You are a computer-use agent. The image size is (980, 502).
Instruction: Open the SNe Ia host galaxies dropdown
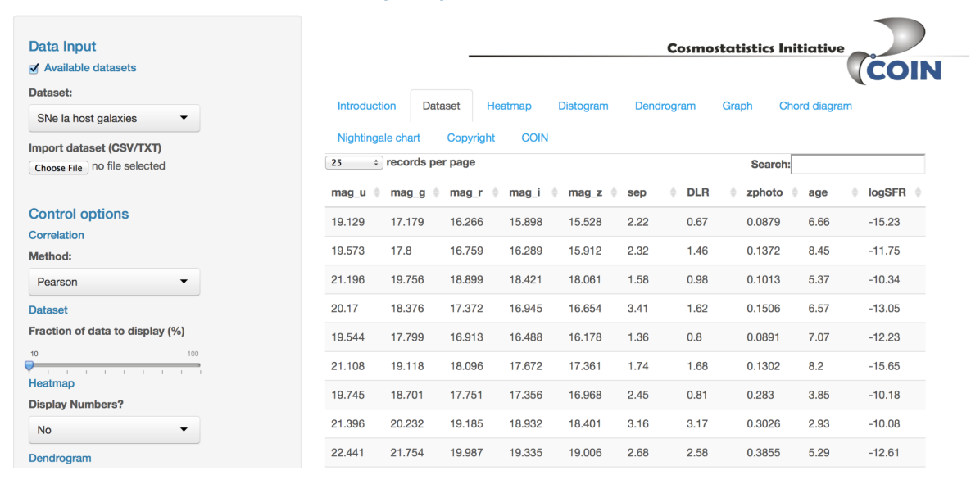pyautogui.click(x=114, y=118)
